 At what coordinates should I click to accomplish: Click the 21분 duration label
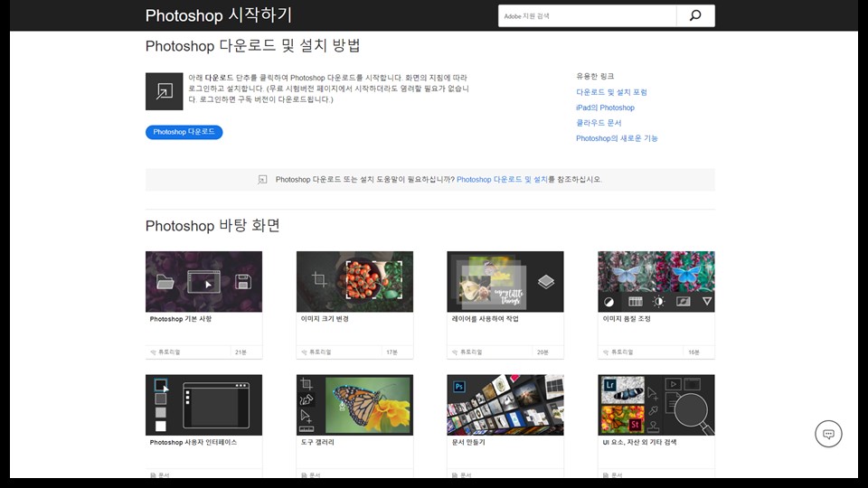(241, 352)
